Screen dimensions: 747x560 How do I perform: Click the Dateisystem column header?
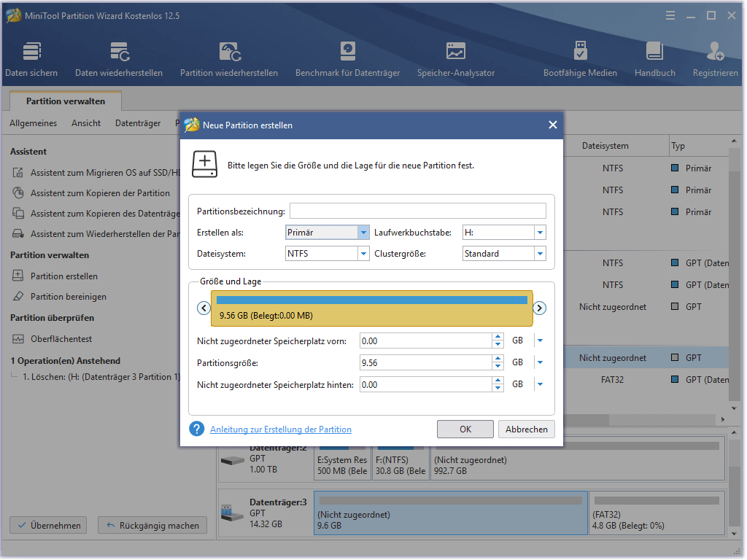pyautogui.click(x=605, y=146)
